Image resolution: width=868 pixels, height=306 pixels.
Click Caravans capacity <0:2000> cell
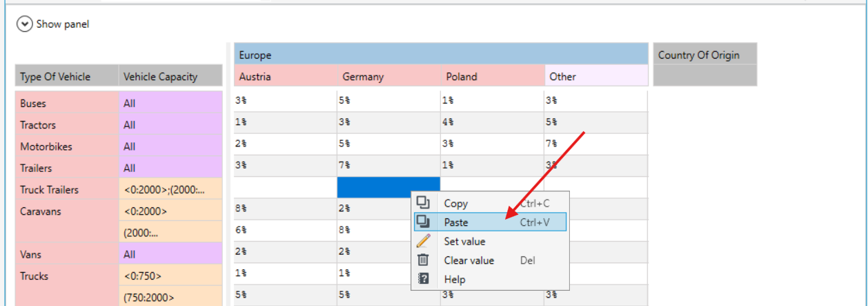[170, 211]
